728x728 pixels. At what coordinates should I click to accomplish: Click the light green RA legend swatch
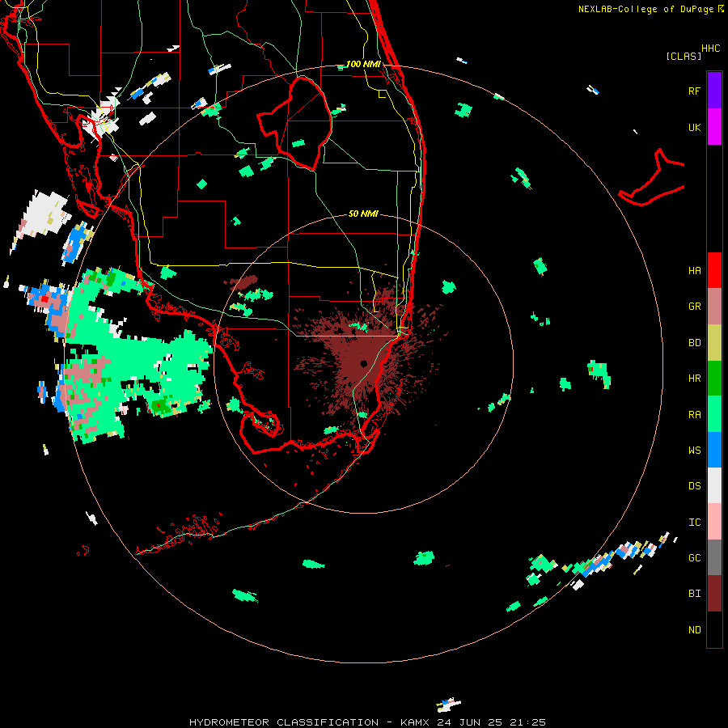coord(714,413)
